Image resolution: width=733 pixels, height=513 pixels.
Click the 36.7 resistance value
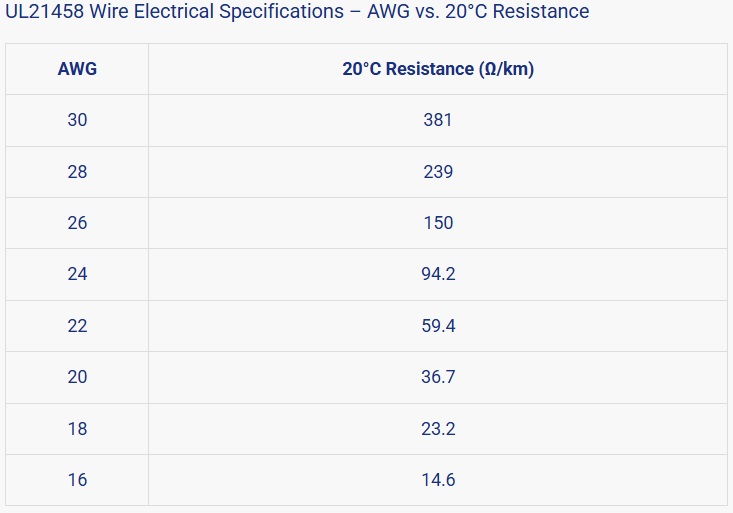click(x=438, y=377)
